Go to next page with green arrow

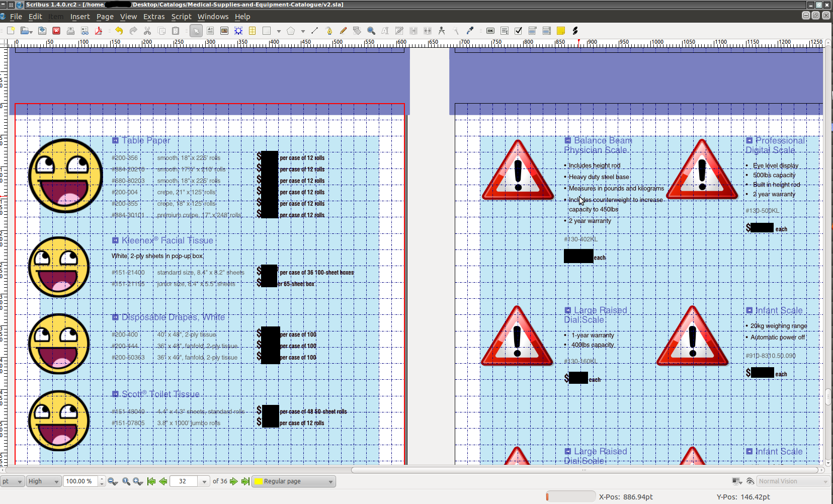coord(234,481)
